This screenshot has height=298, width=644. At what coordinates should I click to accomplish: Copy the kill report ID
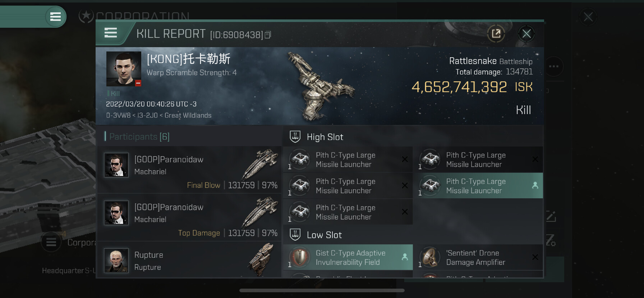point(268,35)
